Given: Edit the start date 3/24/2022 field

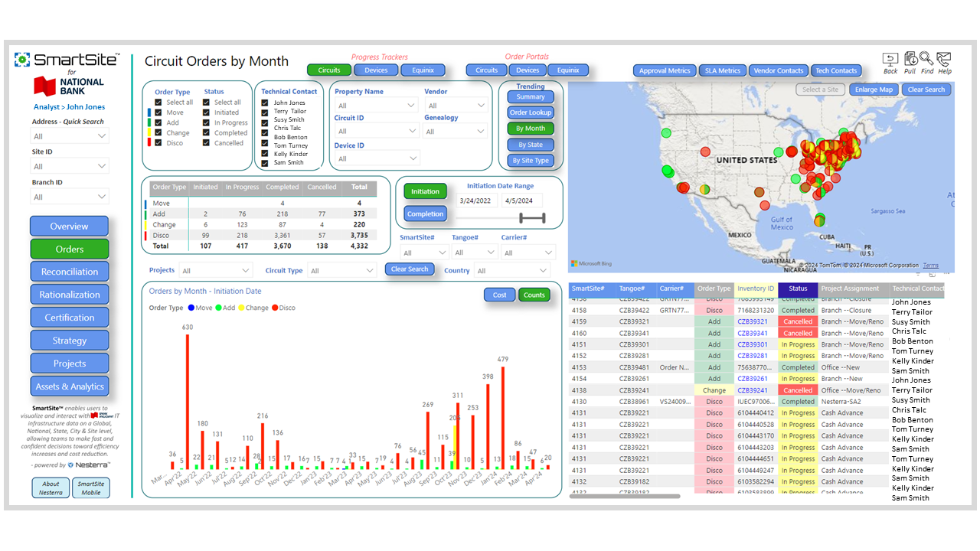Looking at the screenshot, I should [x=477, y=201].
